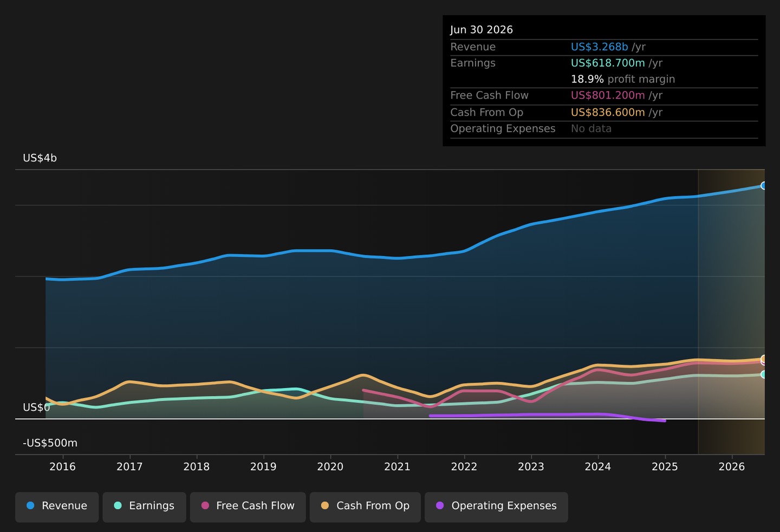Viewport: 780px width, 532px height.
Task: Click the Cash From Op row label in tooltip
Action: tap(486, 113)
